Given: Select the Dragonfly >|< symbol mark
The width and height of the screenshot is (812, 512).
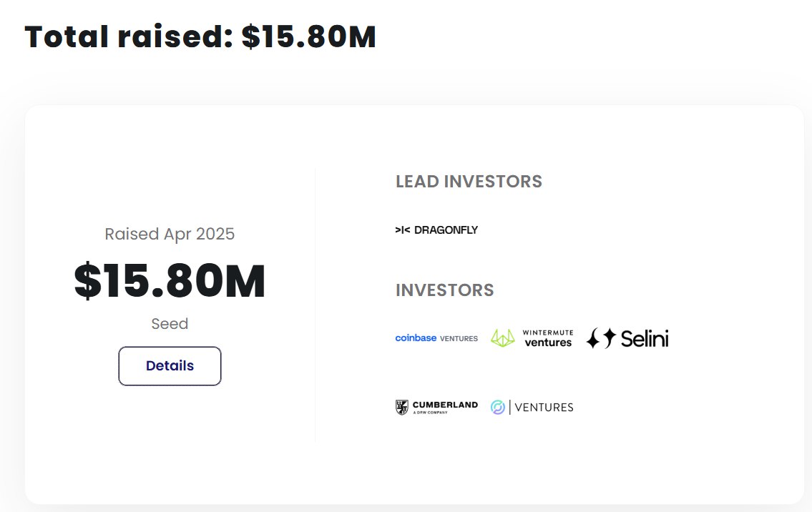Looking at the screenshot, I should coord(402,230).
